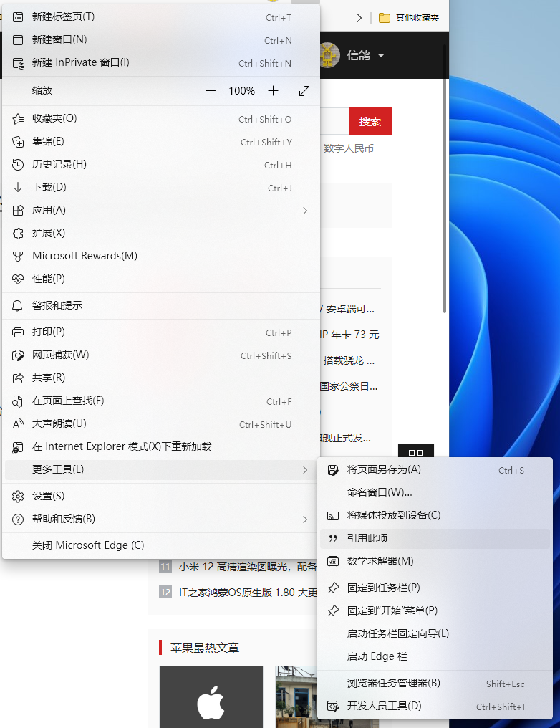The image size is (560, 728).
Task: Click the 信鸽 user avatar
Action: [x=329, y=55]
